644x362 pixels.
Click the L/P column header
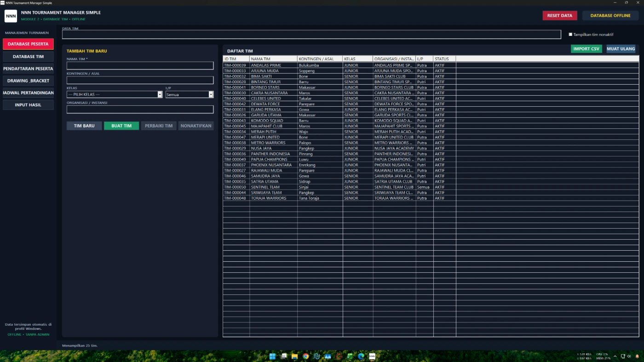[425, 59]
